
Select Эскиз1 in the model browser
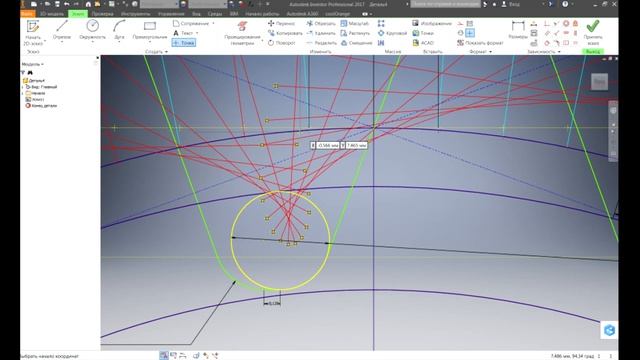click(35, 99)
